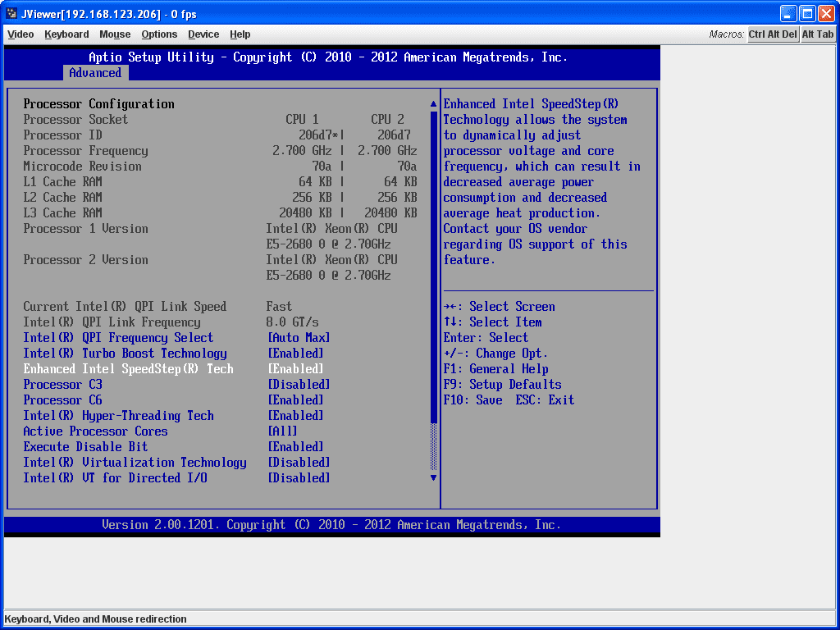Click the Processor Frequency label
This screenshot has height=630, width=840.
(85, 151)
